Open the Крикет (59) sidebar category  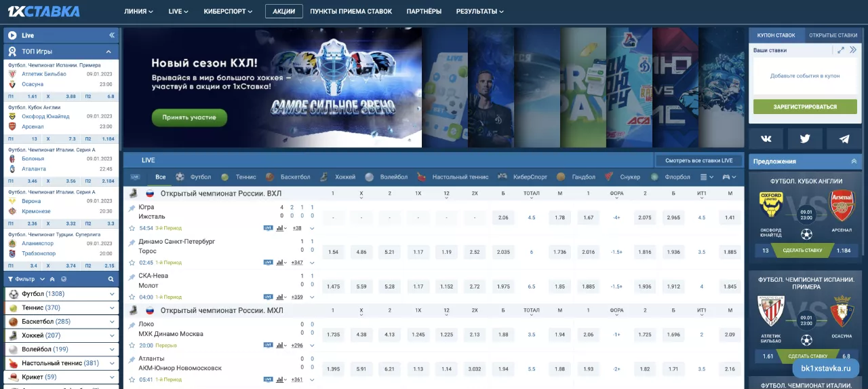[x=62, y=377]
